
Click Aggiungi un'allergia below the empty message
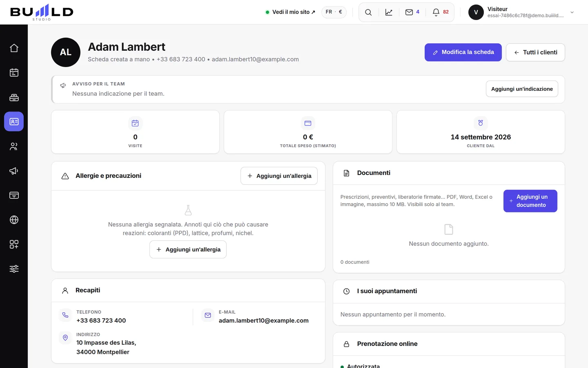pyautogui.click(x=188, y=249)
